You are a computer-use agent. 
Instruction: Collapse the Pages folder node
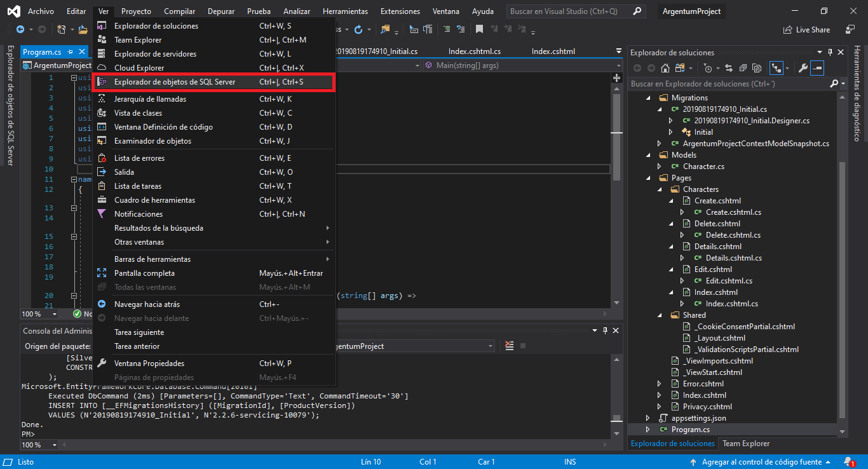click(x=648, y=177)
